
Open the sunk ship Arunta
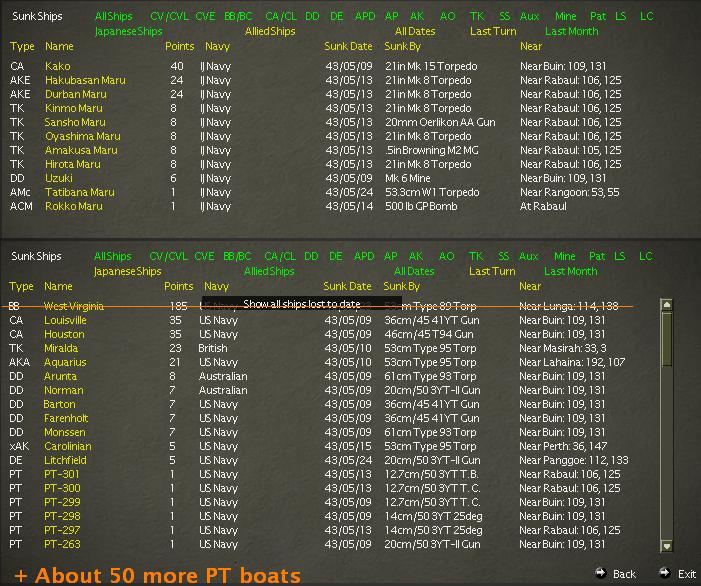(x=60, y=376)
